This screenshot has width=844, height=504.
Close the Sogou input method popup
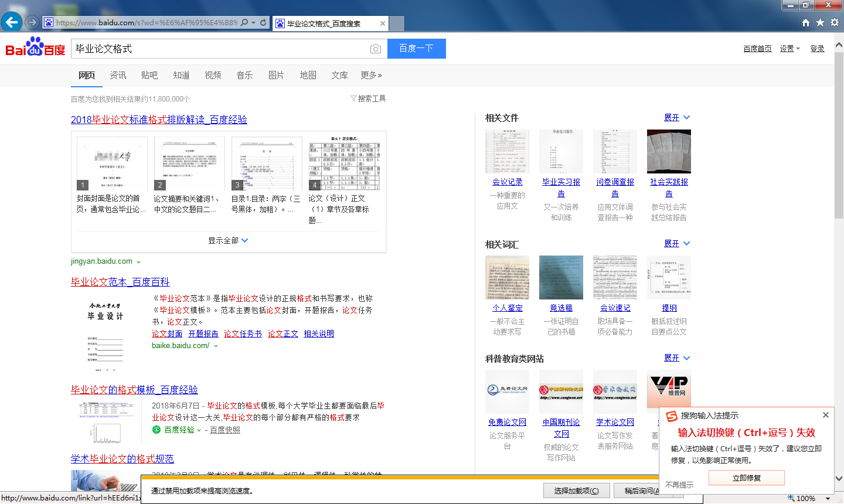[x=826, y=415]
